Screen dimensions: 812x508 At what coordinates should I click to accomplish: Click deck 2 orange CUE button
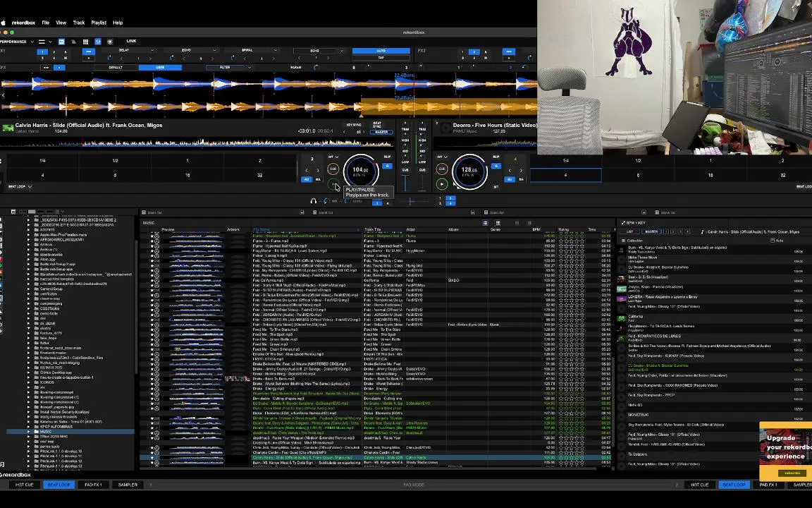441,169
